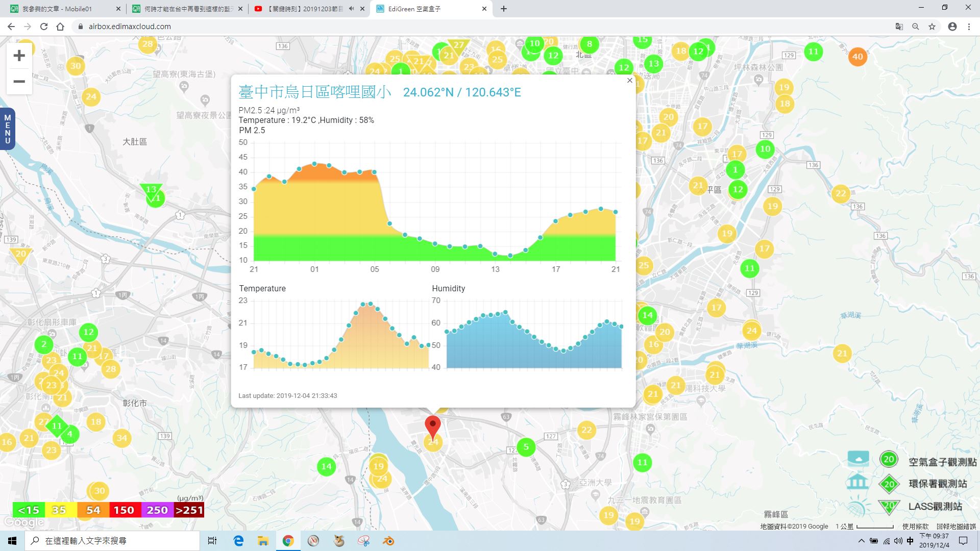Mute the YouTube tab audio icon
This screenshot has width=980, height=551.
[351, 9]
